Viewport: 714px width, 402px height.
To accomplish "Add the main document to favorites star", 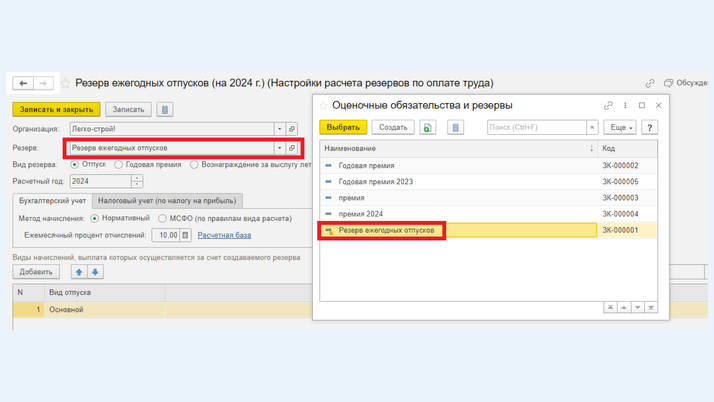I will [65, 84].
